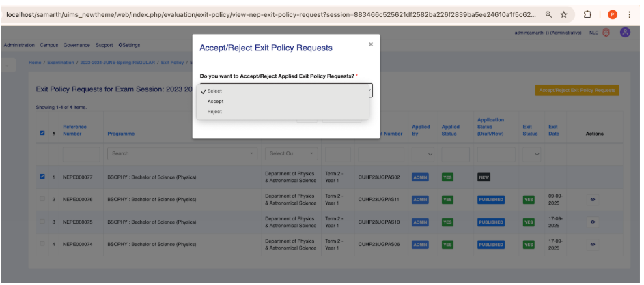The width and height of the screenshot is (644, 285).
Task: Click the Programme search filter field
Action: tap(181, 154)
